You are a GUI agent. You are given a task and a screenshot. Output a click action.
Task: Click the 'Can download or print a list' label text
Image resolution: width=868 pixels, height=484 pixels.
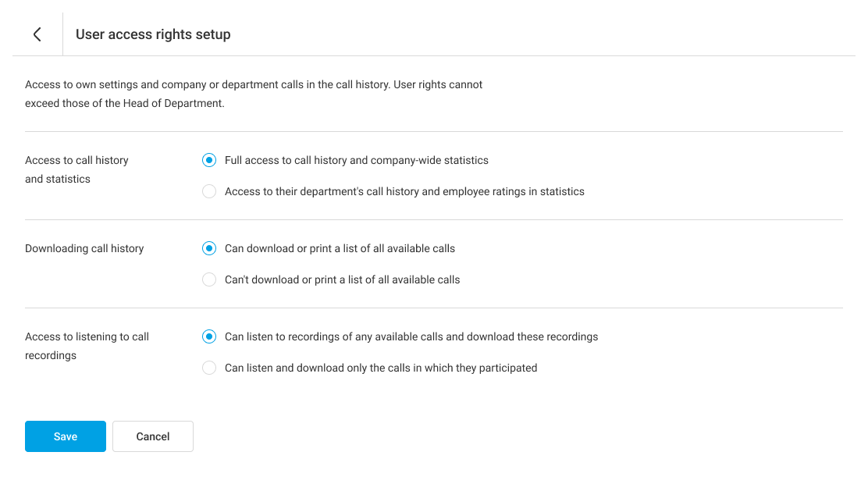pos(340,248)
